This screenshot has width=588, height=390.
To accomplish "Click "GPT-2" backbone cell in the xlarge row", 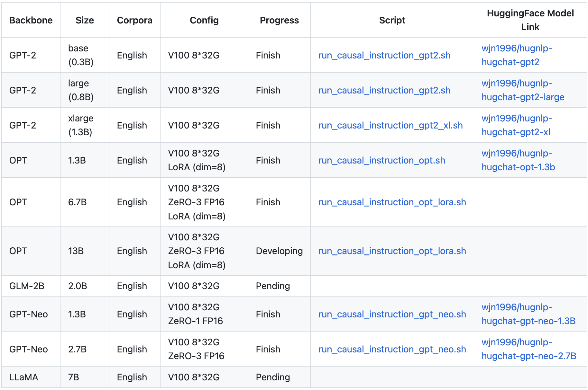I will click(31, 125).
